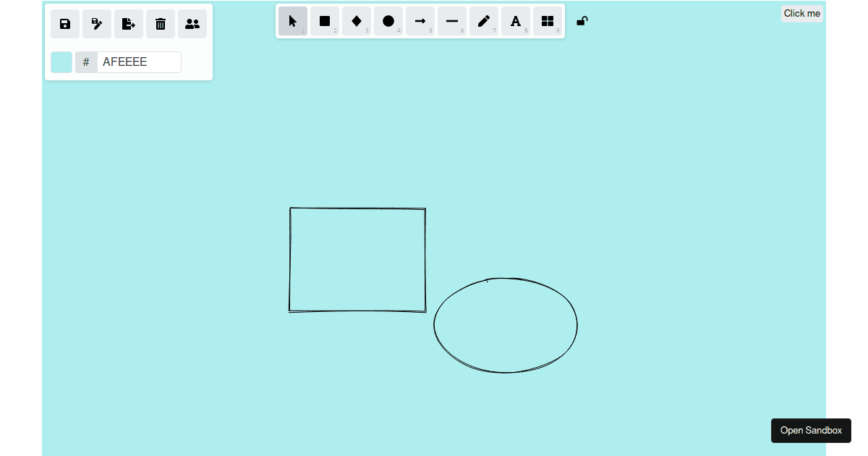Select the Rectangle tool

(325, 21)
